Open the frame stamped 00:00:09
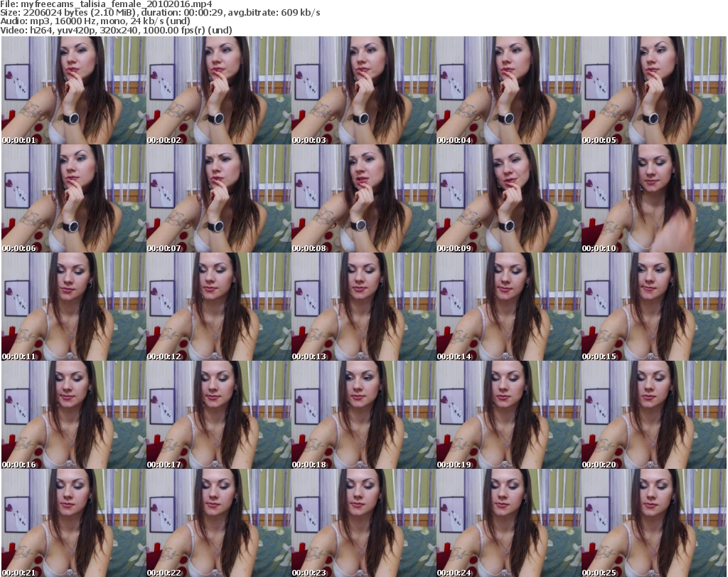 (508, 198)
